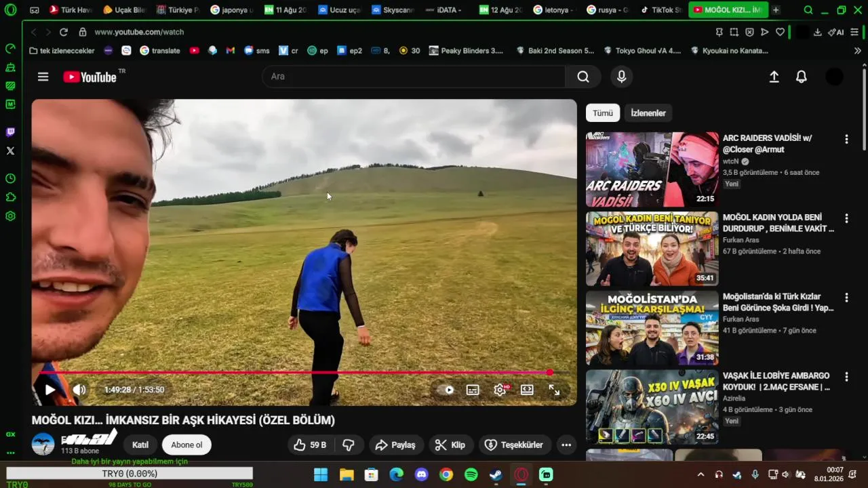This screenshot has height=488, width=868.
Task: Launch Spotify from the taskbar
Action: 471,474
